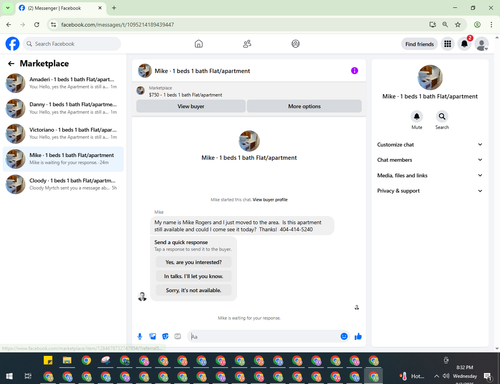Send a voice clip with the microphone icon

point(140,336)
